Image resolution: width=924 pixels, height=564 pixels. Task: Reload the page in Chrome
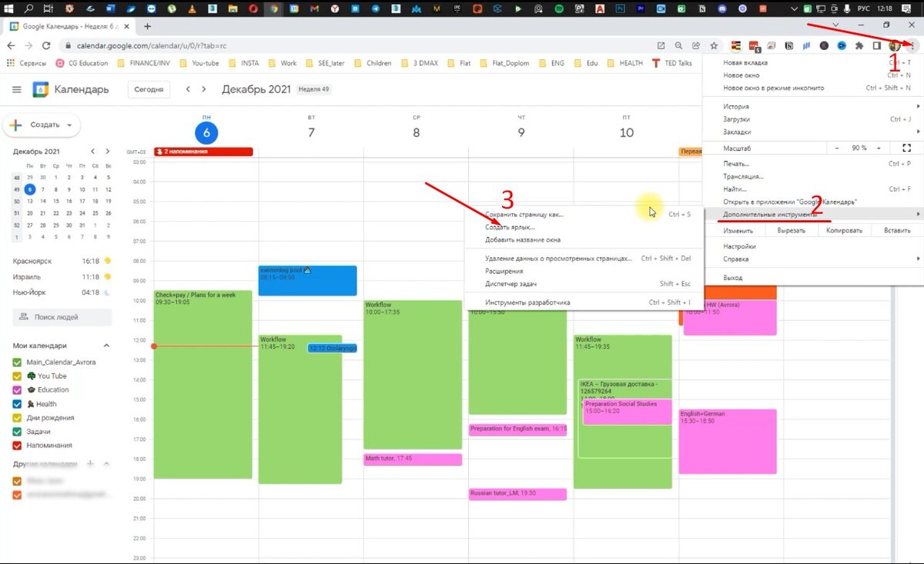[x=46, y=45]
